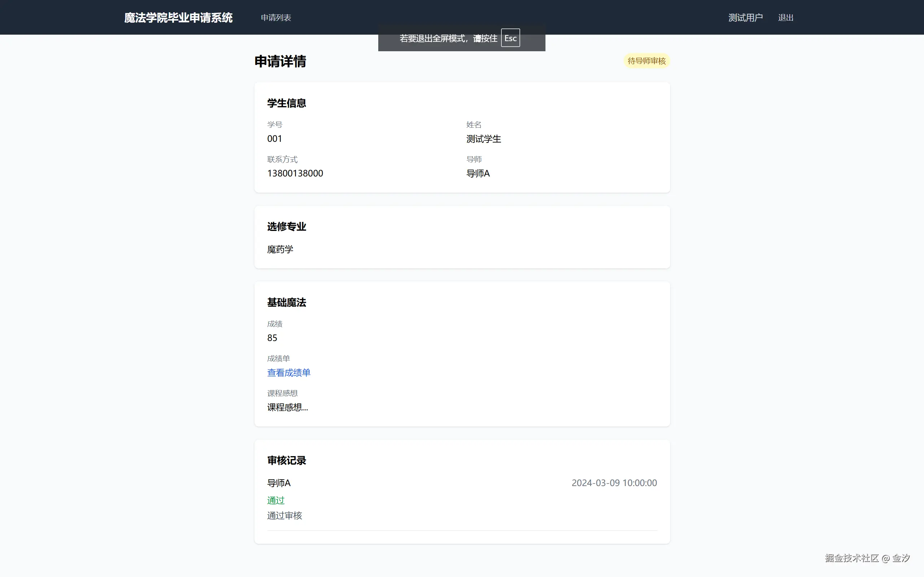Click the 测试用户 username in header
The height and width of the screenshot is (577, 924).
(x=745, y=18)
